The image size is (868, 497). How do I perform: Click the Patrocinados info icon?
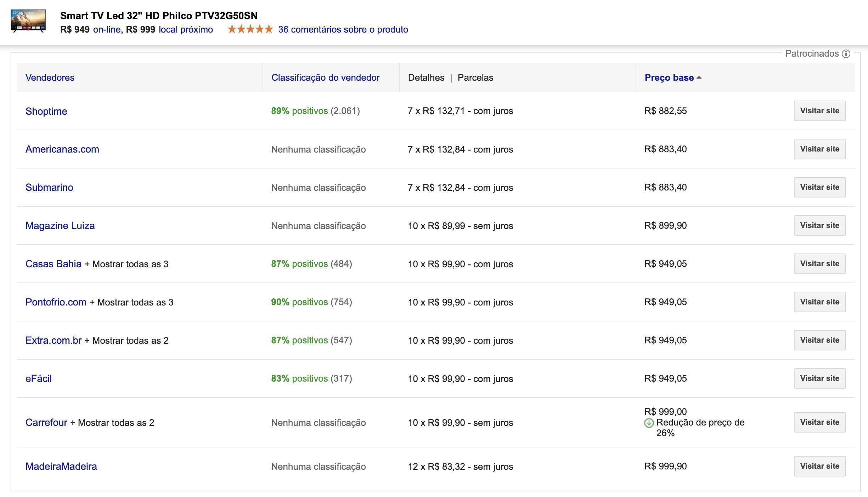pos(846,54)
